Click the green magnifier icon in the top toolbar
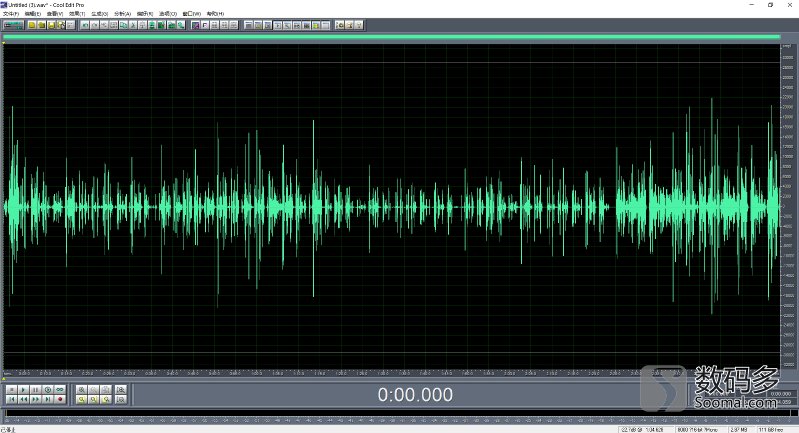This screenshot has width=799, height=433. pyautogui.click(x=180, y=25)
